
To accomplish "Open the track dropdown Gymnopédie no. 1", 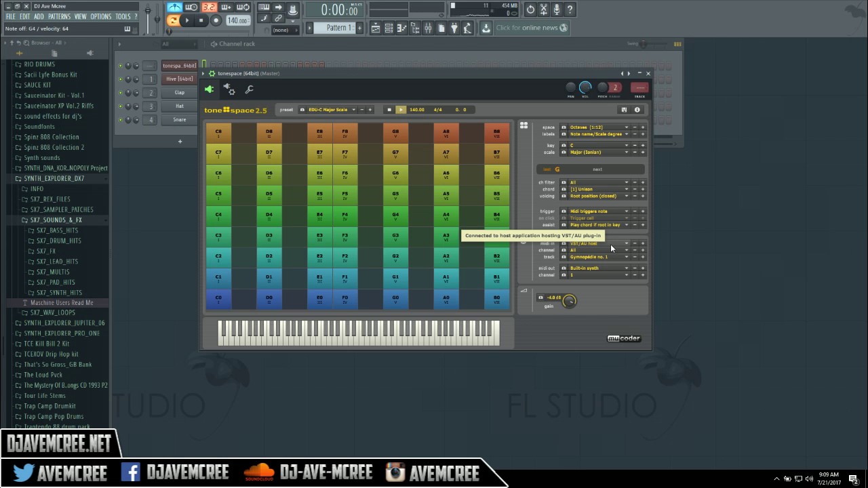I will click(x=599, y=257).
